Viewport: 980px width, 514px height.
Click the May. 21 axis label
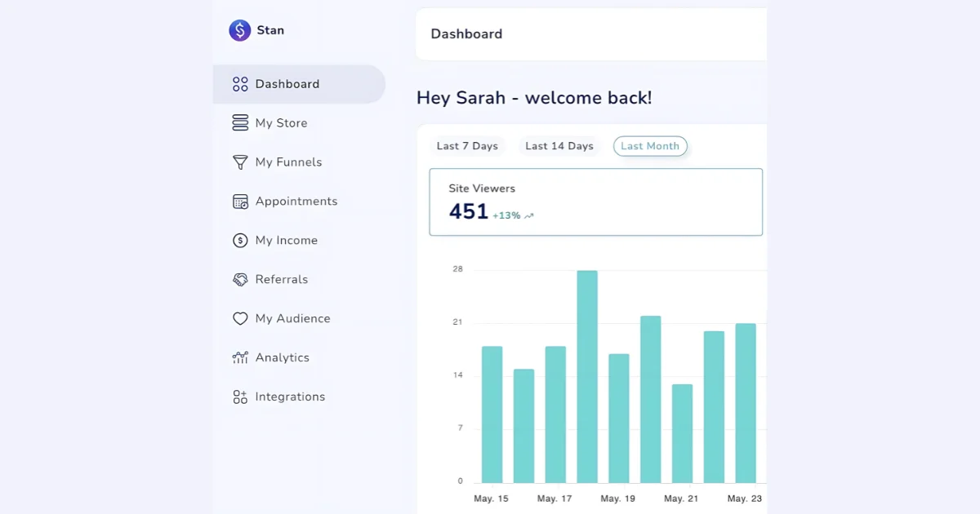coord(681,498)
